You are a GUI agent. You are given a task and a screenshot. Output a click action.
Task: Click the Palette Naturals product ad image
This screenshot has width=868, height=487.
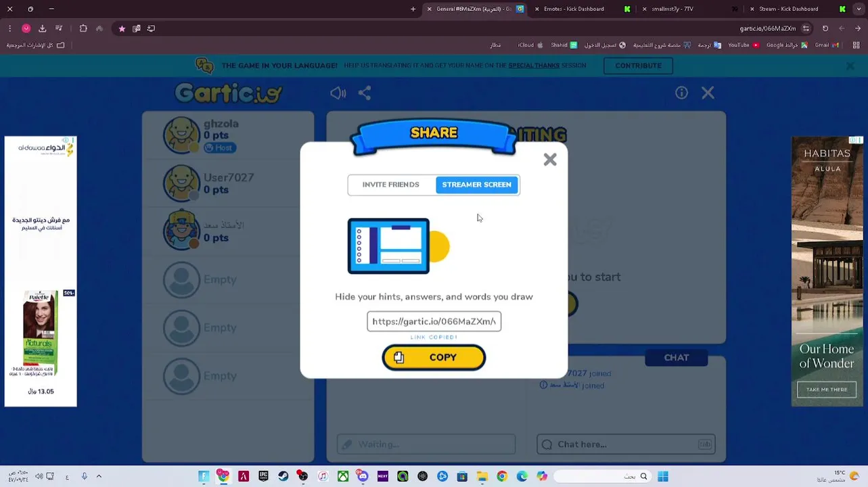40,332
